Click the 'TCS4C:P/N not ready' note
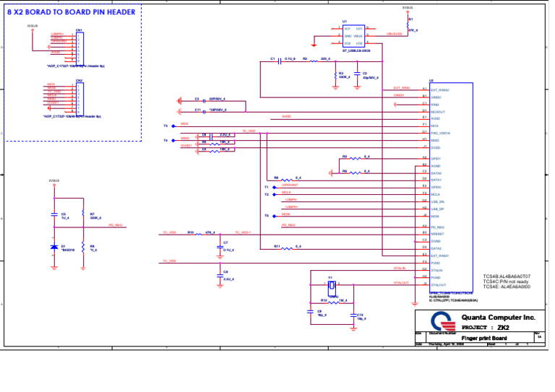The width and height of the screenshot is (555, 392). 505,282
